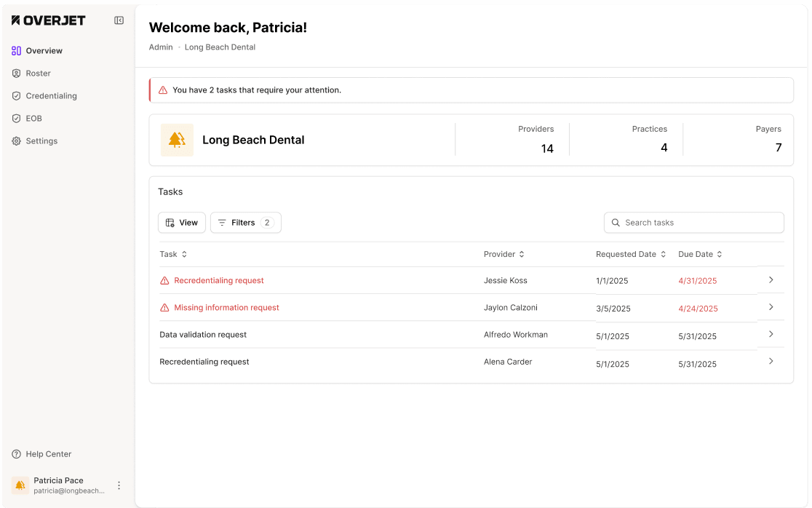Click the alert icon in attention banner
The width and height of the screenshot is (812, 508).
coord(163,90)
